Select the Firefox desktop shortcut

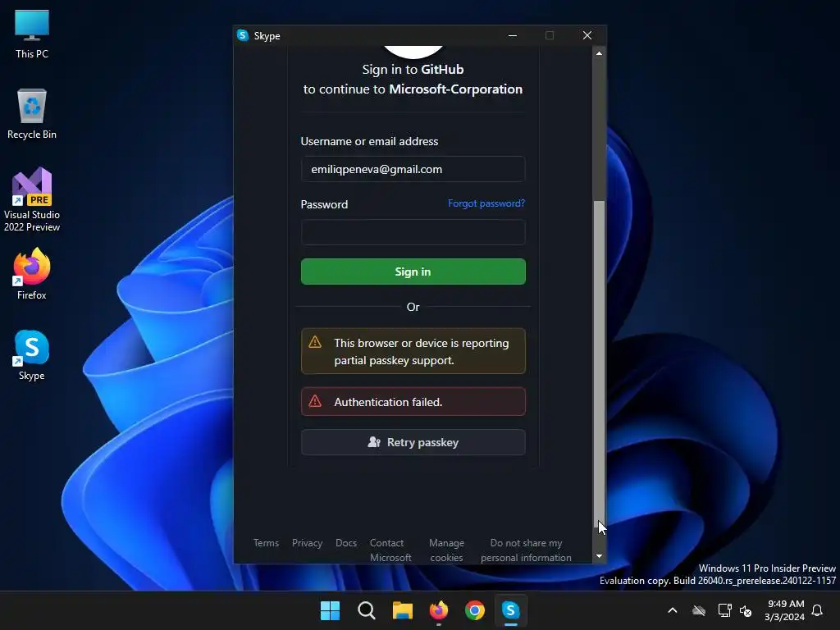tap(32, 273)
